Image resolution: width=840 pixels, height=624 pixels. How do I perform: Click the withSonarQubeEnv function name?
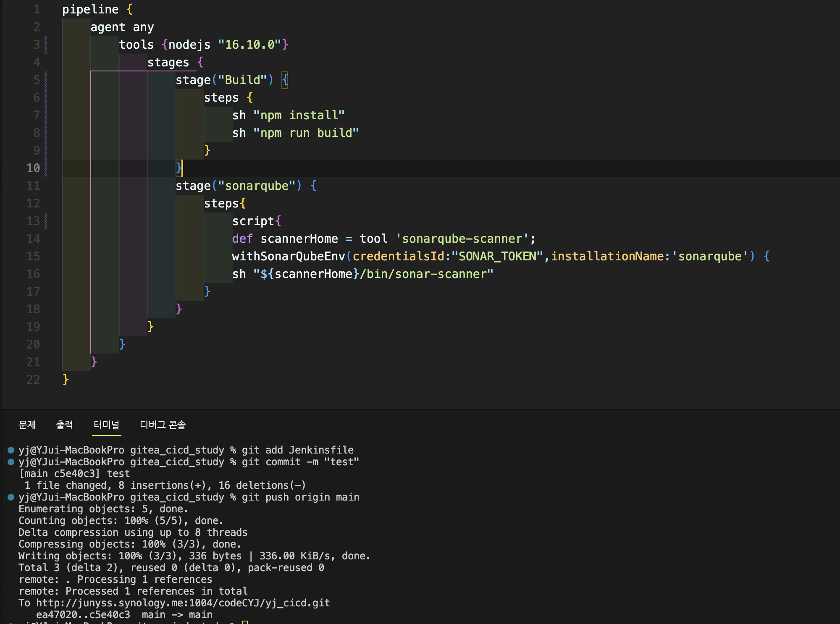click(x=288, y=257)
